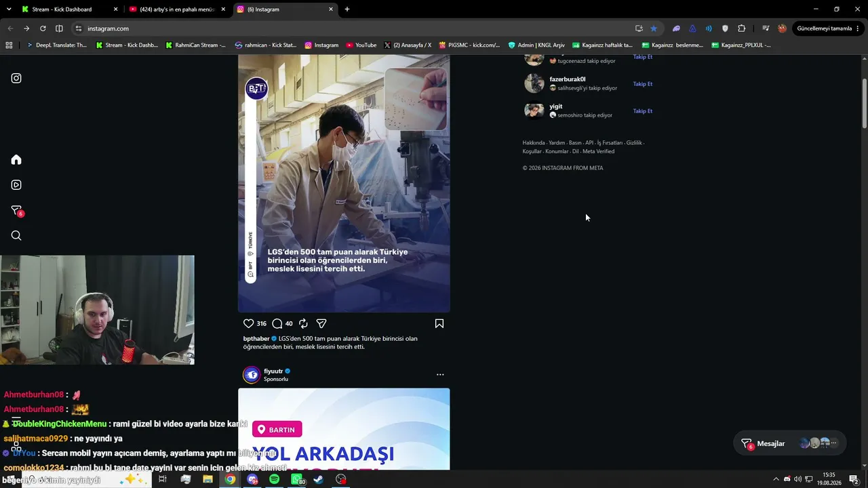Go to Instagram Home in the sidebar

(16, 160)
